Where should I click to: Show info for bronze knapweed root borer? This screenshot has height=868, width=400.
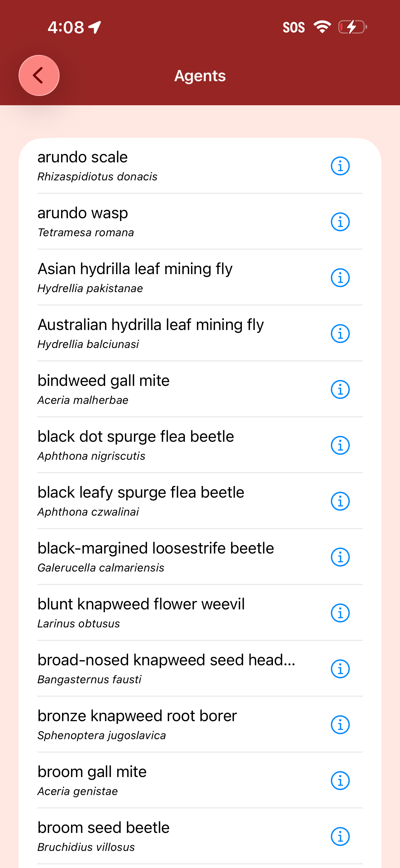click(x=340, y=725)
